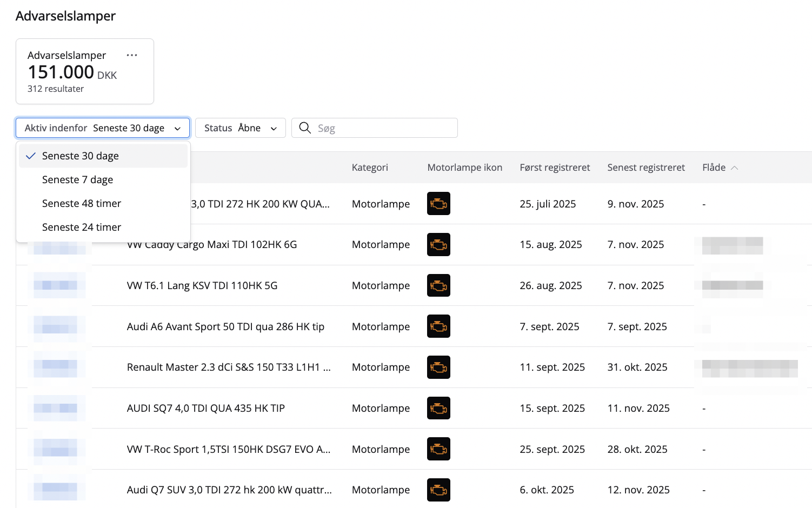Click the Senest registreret column header
The width and height of the screenshot is (812, 508).
[x=645, y=168]
